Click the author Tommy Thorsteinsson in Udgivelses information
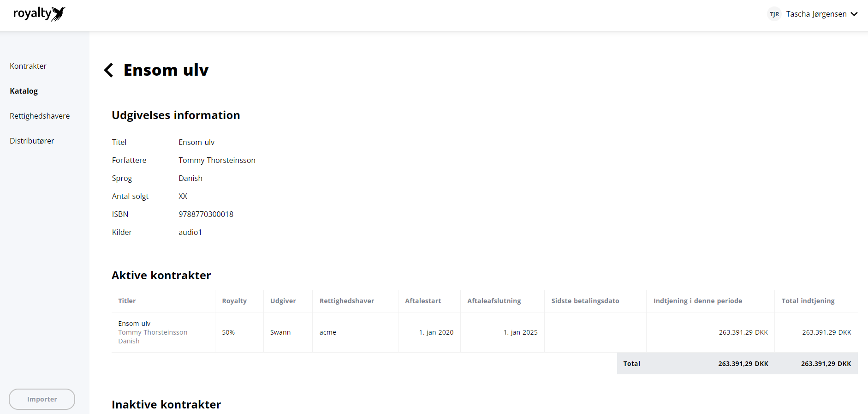 point(217,160)
